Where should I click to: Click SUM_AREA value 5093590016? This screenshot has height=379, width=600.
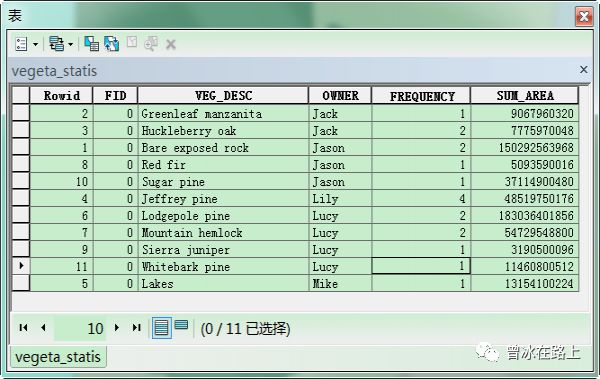coord(525,165)
